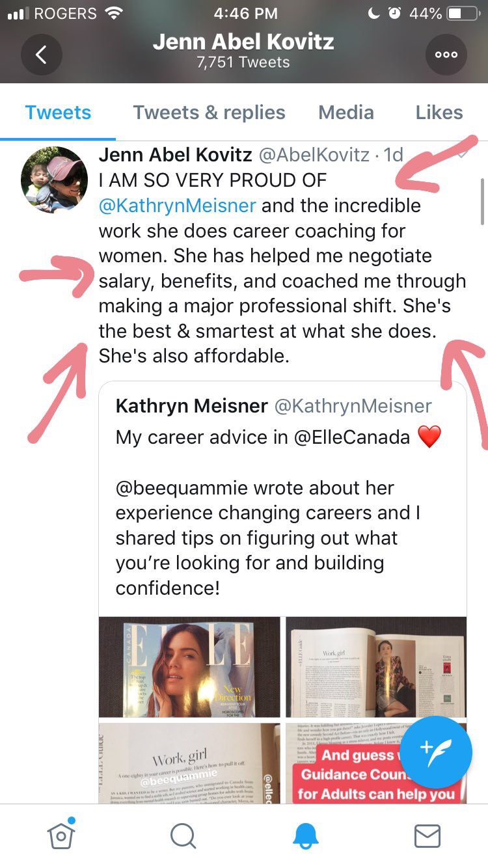Image resolution: width=488 pixels, height=868 pixels.
Task: Tap the @KathrynMeisner mention link
Action: pyautogui.click(x=178, y=206)
